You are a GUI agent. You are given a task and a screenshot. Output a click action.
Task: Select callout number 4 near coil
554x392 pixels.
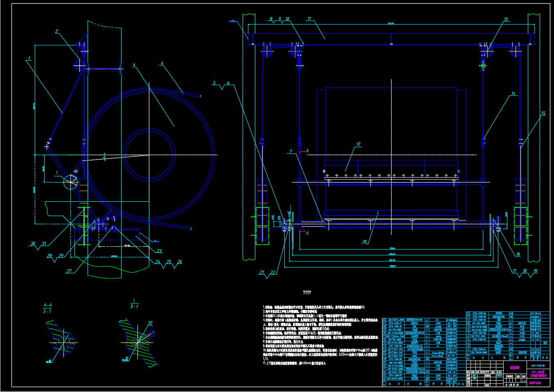click(x=162, y=63)
